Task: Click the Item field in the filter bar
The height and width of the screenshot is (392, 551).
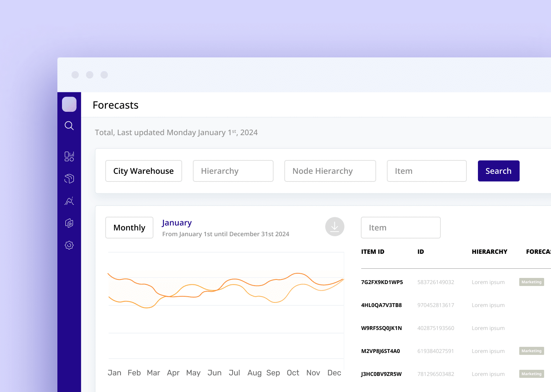Action: click(x=427, y=171)
